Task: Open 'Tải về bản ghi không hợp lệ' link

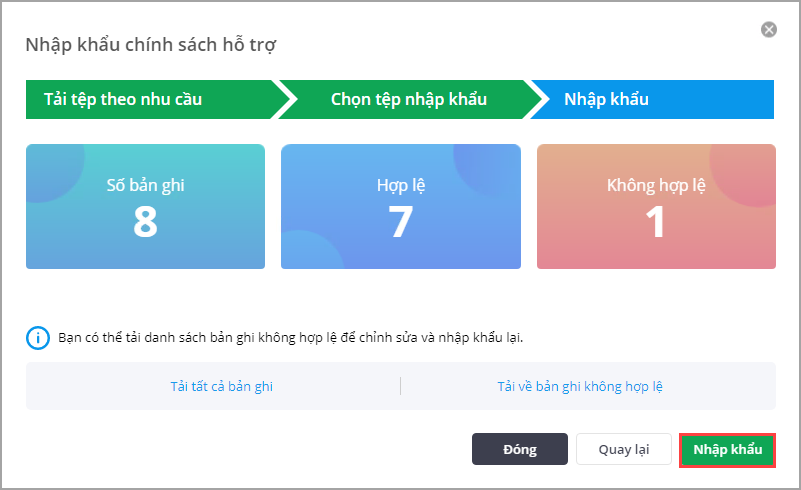Action: coord(580,386)
